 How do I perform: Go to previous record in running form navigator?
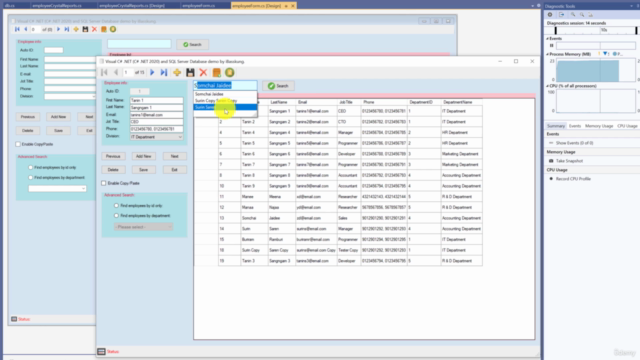(116, 73)
